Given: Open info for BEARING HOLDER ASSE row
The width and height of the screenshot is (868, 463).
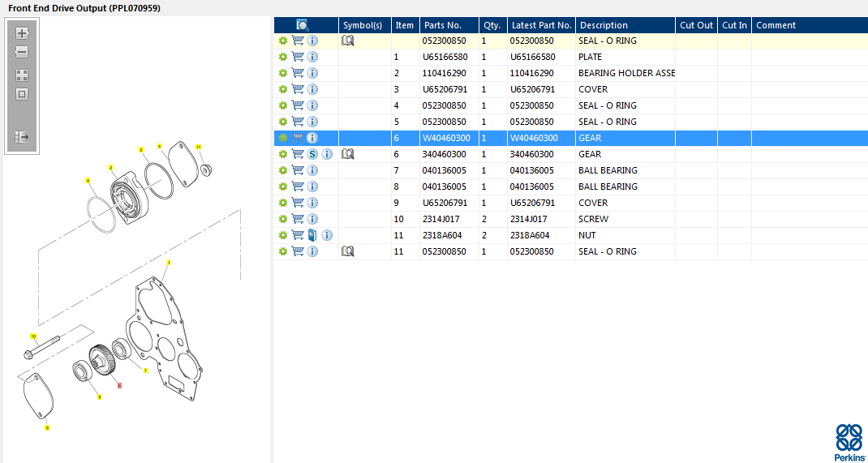Looking at the screenshot, I should point(312,73).
